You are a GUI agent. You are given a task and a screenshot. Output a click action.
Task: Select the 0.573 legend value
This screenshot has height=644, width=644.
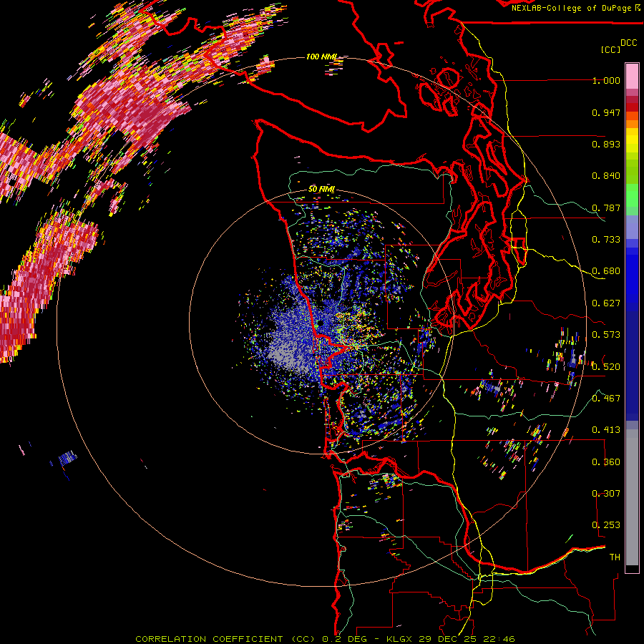(x=606, y=335)
